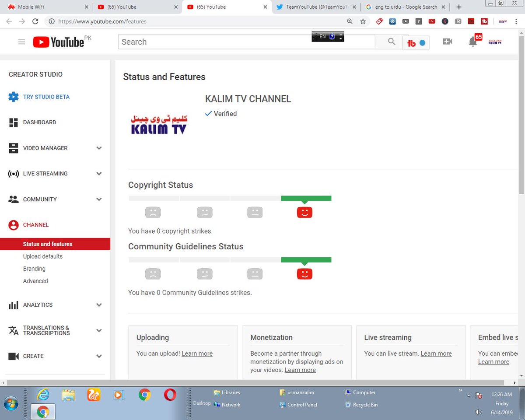525x420 pixels.
Task: Click the search magnifier button
Action: click(392, 42)
